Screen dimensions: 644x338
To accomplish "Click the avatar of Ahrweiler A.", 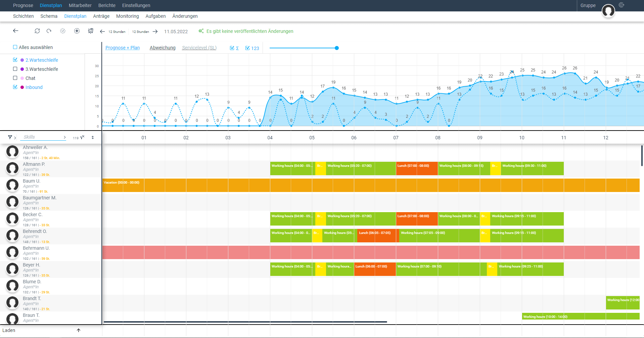I will 12,152.
